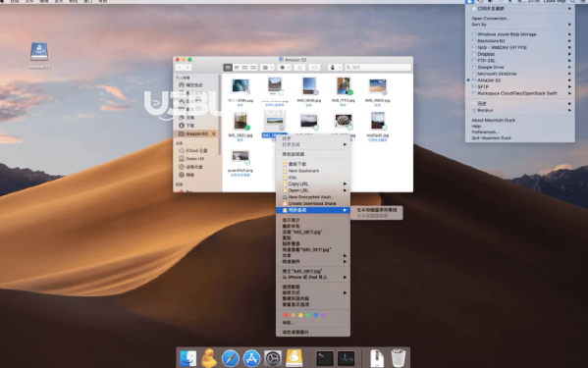Select the IMG_3801.jpg thumbnail
This screenshot has height=368, width=588.
coord(240,122)
